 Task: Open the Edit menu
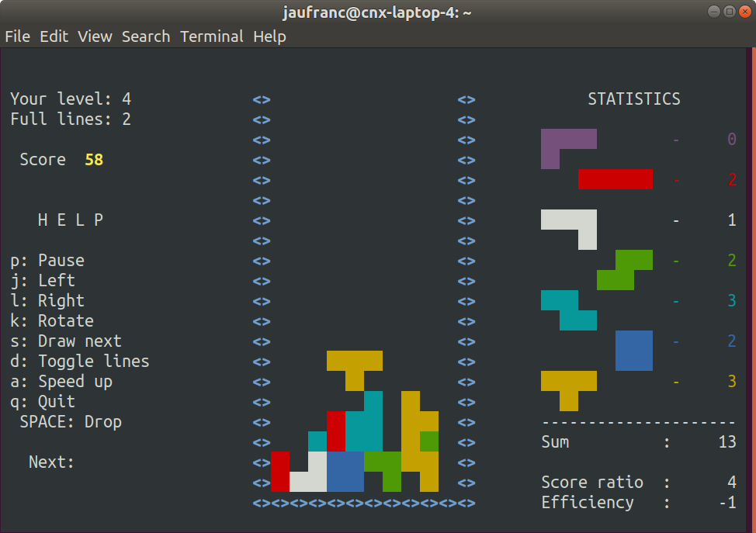[54, 36]
